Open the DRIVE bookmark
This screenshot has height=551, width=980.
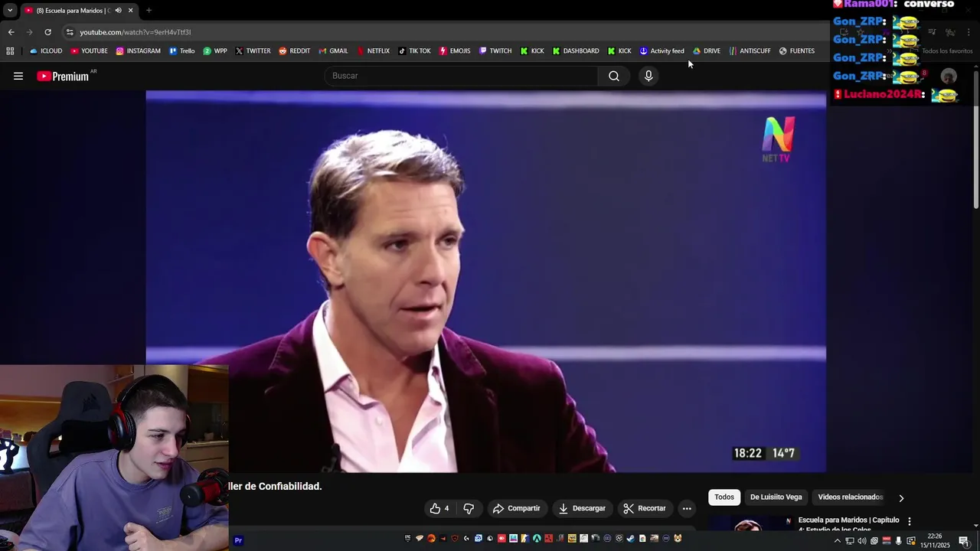click(707, 51)
